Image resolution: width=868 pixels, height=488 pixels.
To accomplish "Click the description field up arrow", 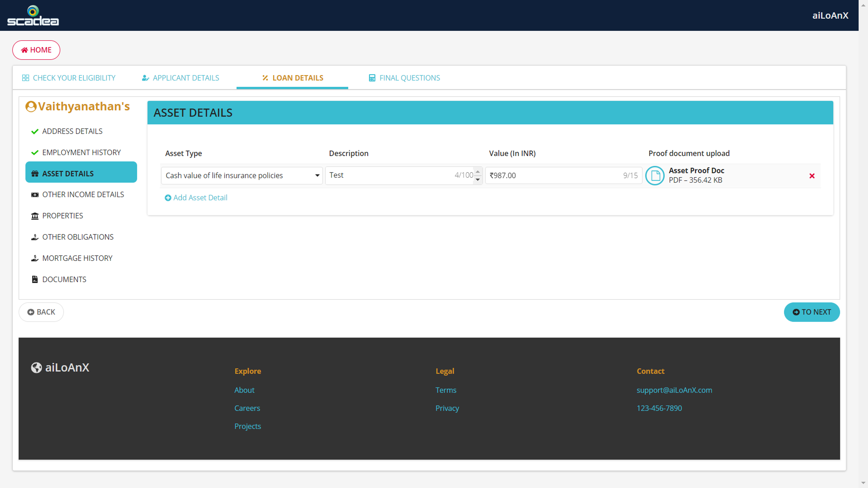I will coord(477,172).
